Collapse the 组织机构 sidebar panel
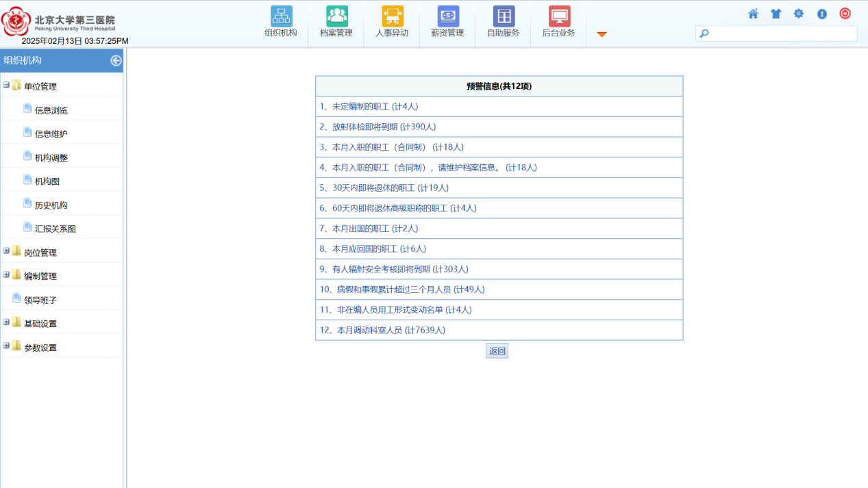This screenshot has width=868, height=488. 116,60
